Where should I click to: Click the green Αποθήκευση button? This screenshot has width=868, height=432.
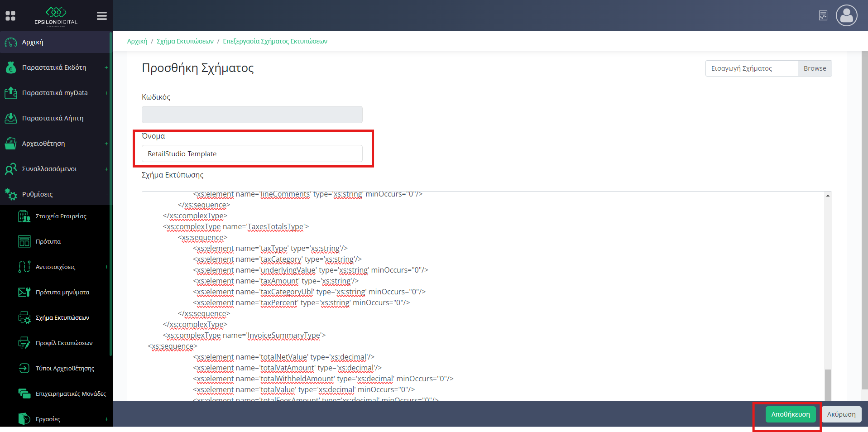point(790,414)
